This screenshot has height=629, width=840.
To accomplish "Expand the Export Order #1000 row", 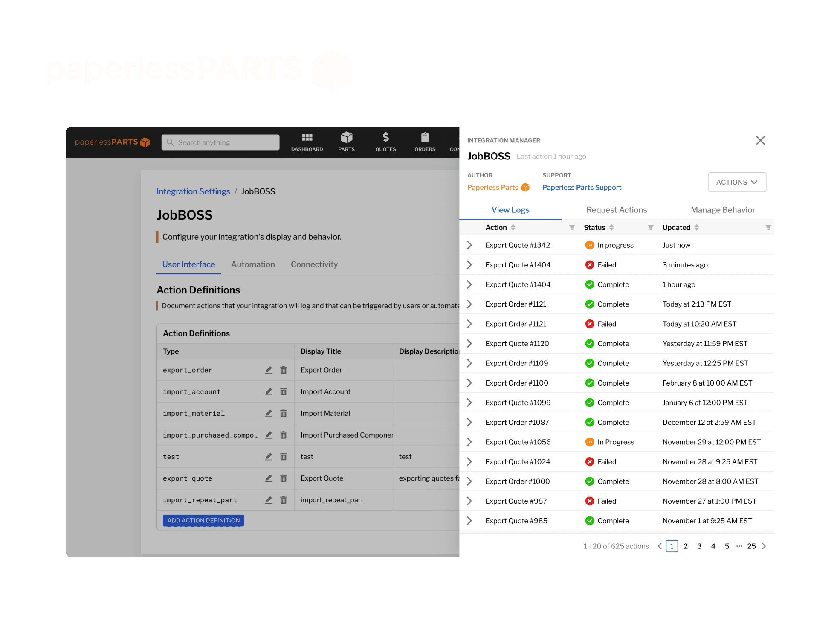I will [469, 481].
